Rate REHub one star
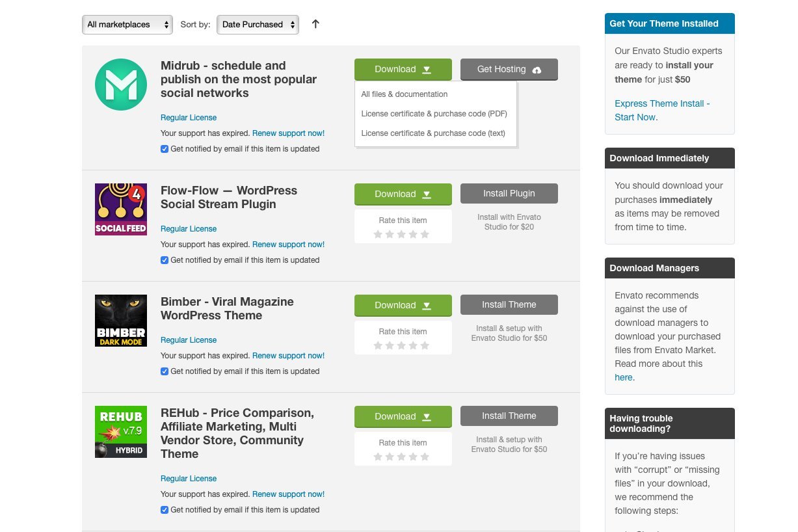This screenshot has width=798, height=532. pyautogui.click(x=378, y=457)
